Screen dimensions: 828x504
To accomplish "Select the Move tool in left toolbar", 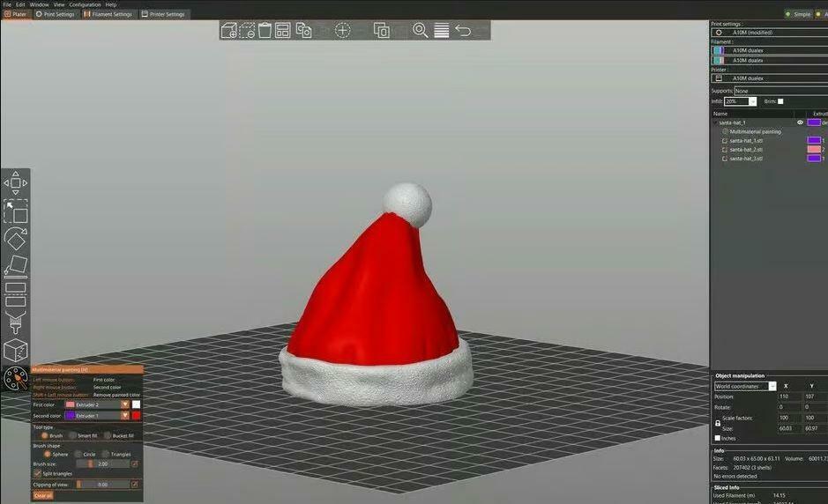I will coord(16,183).
